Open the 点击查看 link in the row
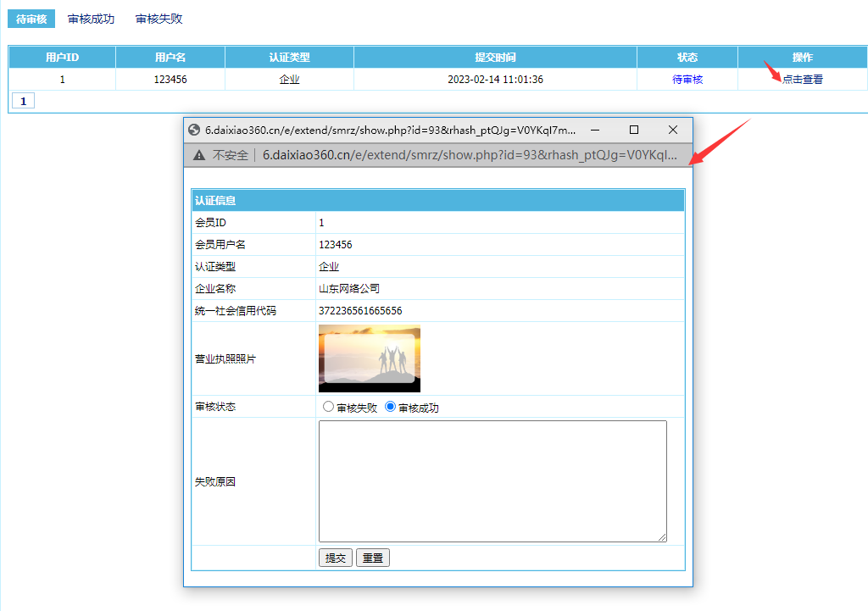 tap(802, 80)
